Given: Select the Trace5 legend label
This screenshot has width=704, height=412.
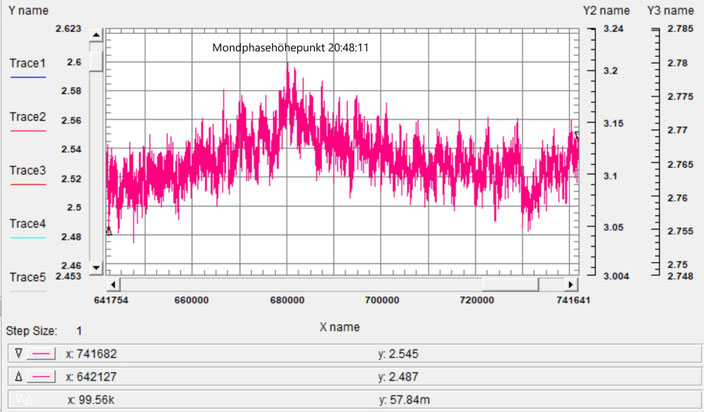Looking at the screenshot, I should tap(28, 277).
